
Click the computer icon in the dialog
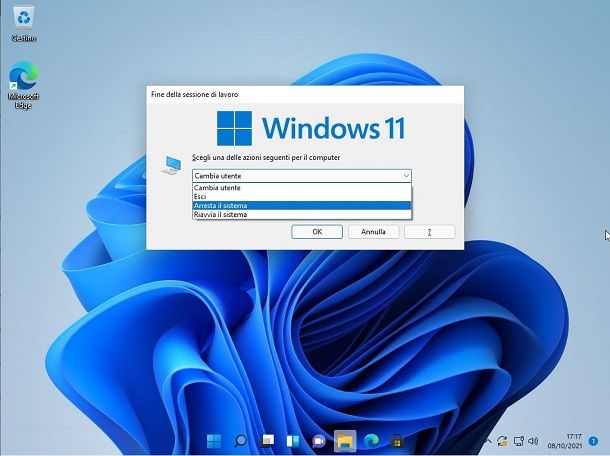pyautogui.click(x=171, y=165)
